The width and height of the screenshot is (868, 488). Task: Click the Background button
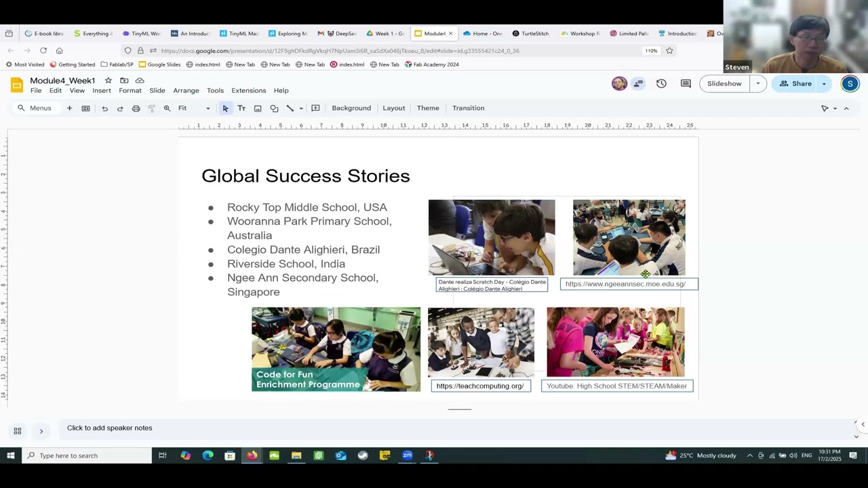pos(351,108)
